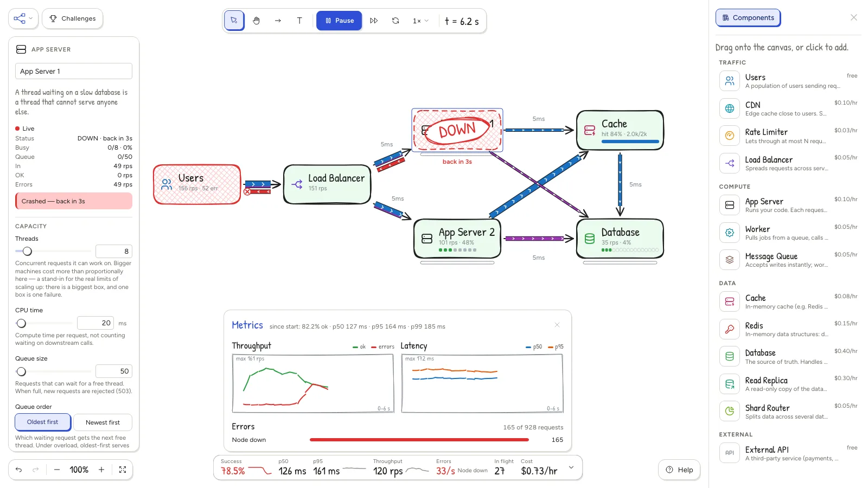The height and width of the screenshot is (488, 868).
Task: Select the App Server 2 node
Action: point(457,239)
